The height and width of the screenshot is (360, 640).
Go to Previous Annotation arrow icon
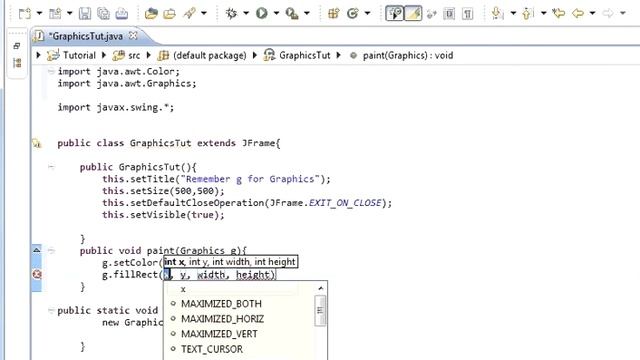tap(527, 13)
